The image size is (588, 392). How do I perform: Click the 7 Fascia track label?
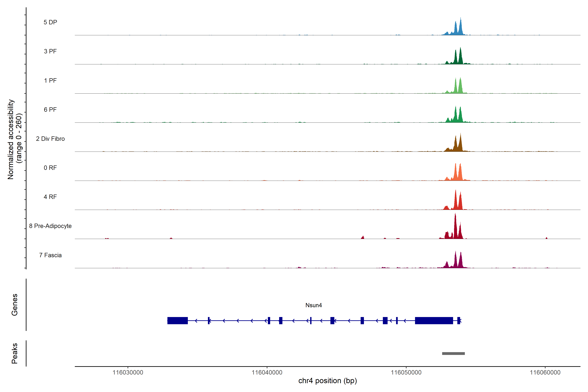(50, 255)
